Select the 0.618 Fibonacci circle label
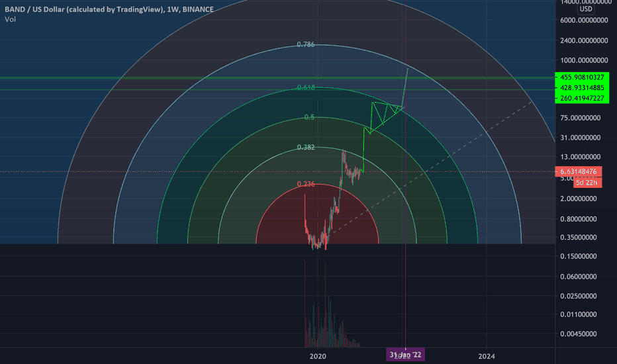The image size is (617, 364). pos(306,87)
